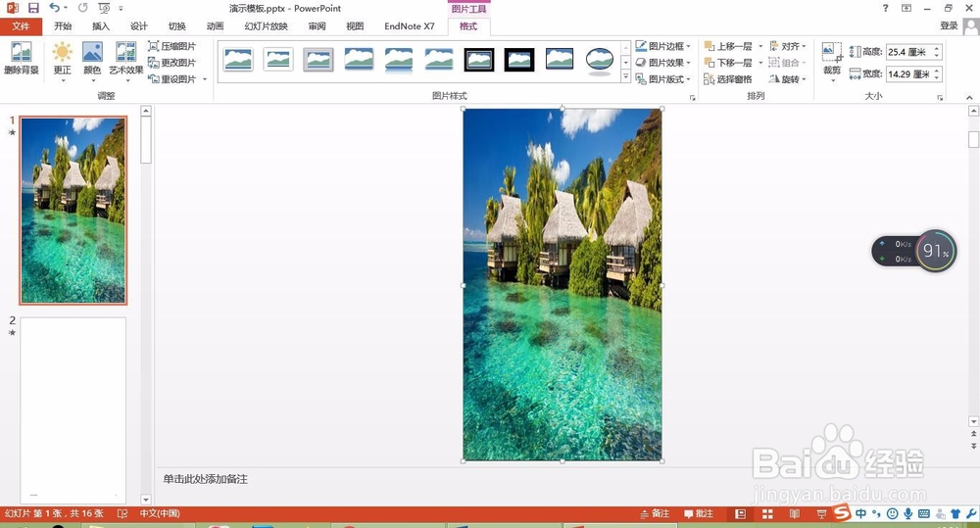Click the spell check icon in status bar
Image resolution: width=980 pixels, height=528 pixels.
[122, 513]
